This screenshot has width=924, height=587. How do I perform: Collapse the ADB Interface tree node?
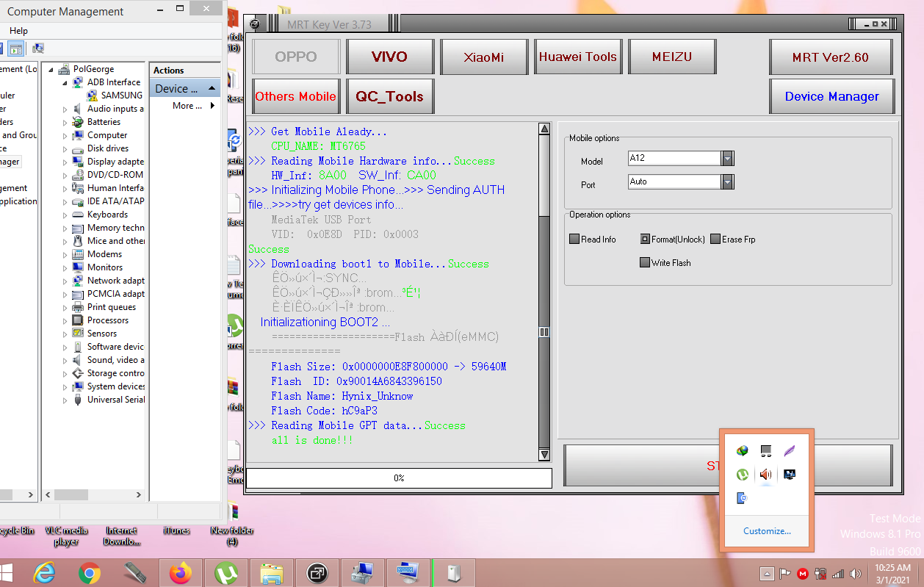65,83
